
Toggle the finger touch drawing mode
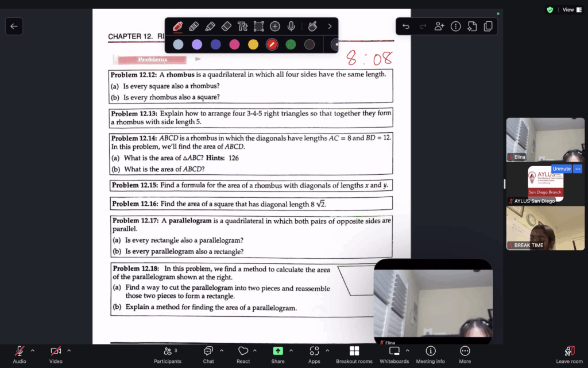312,26
